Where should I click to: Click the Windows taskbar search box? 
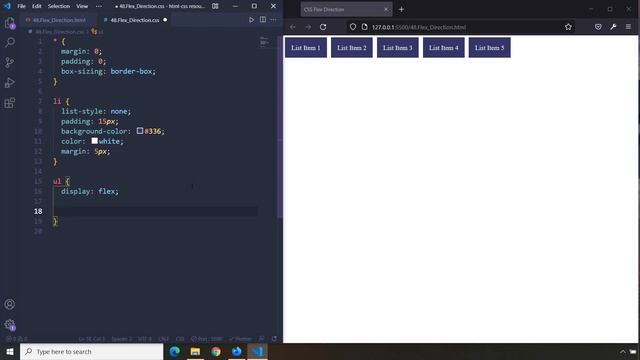tap(91, 351)
